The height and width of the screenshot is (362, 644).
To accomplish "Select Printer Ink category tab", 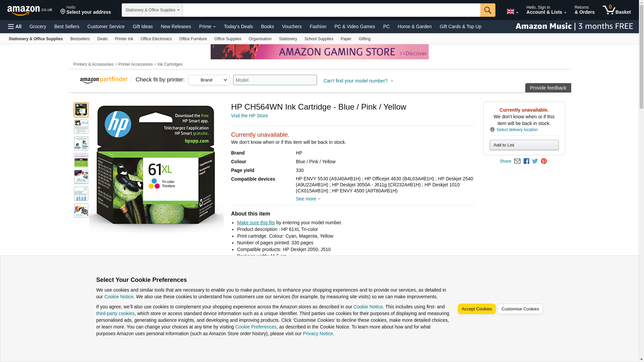I will coord(124,39).
